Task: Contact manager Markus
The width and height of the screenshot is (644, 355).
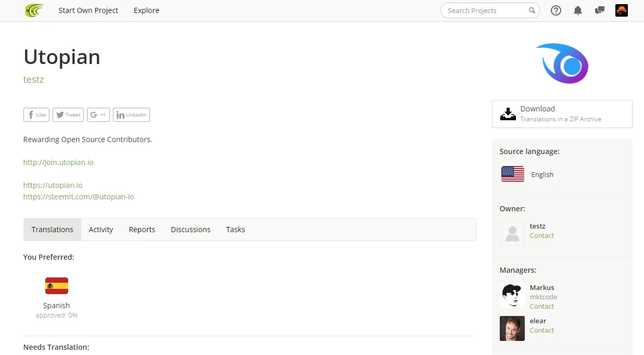Action: pyautogui.click(x=542, y=307)
